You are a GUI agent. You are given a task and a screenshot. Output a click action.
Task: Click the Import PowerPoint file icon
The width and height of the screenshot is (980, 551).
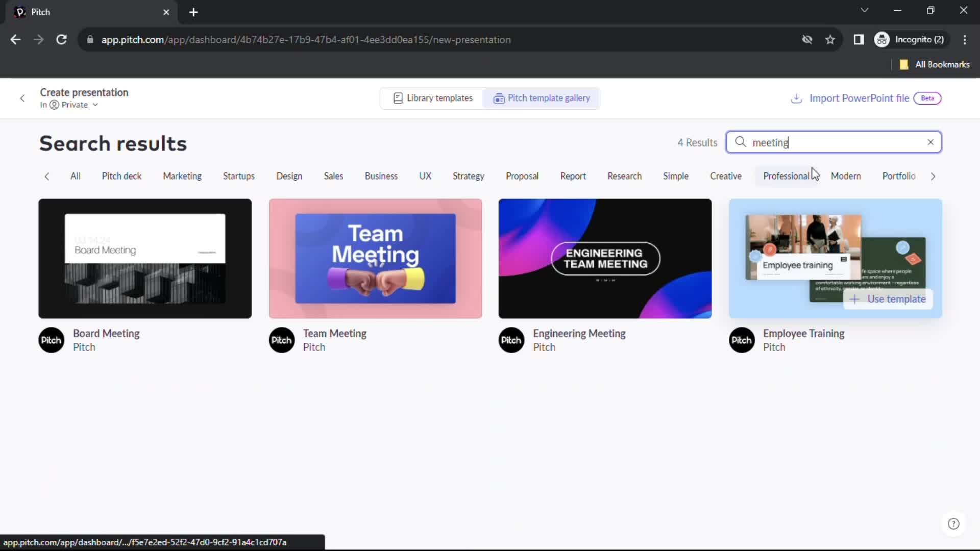pos(796,98)
